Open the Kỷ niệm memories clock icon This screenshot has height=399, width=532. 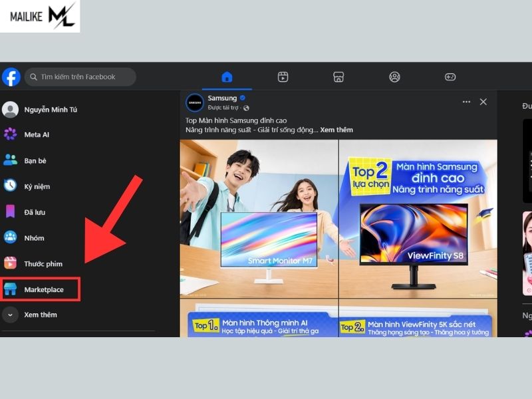tap(10, 186)
